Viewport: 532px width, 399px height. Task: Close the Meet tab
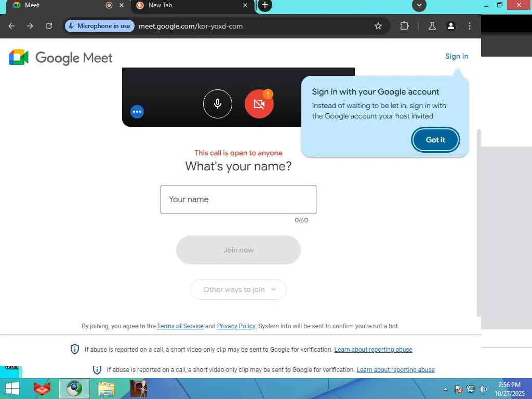(122, 5)
